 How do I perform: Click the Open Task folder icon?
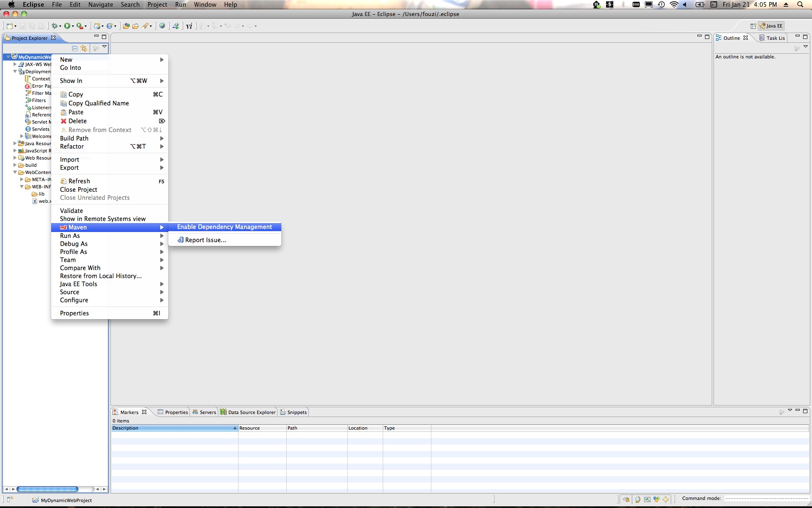[x=135, y=26]
